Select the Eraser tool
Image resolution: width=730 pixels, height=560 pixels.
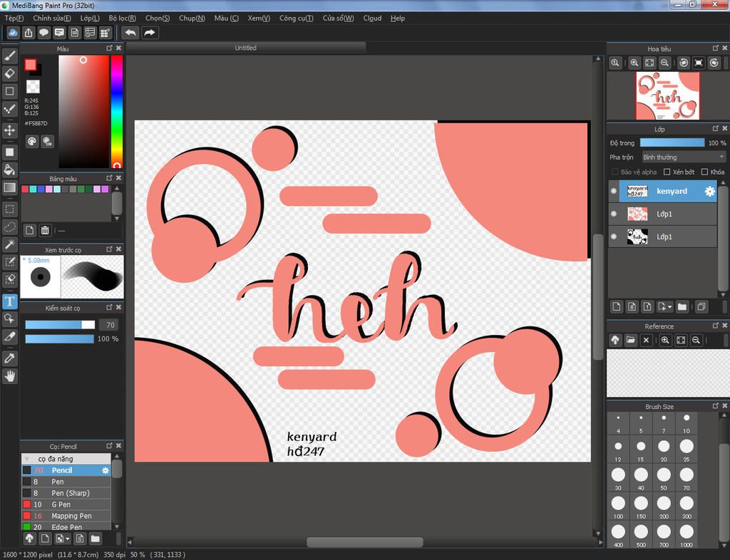pyautogui.click(x=10, y=73)
